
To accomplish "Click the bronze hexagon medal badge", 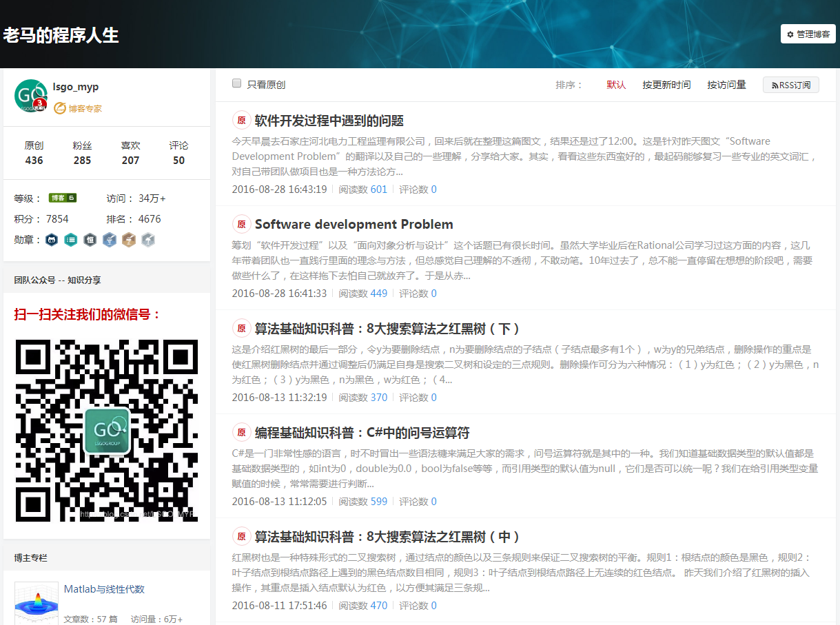I will click(x=128, y=240).
